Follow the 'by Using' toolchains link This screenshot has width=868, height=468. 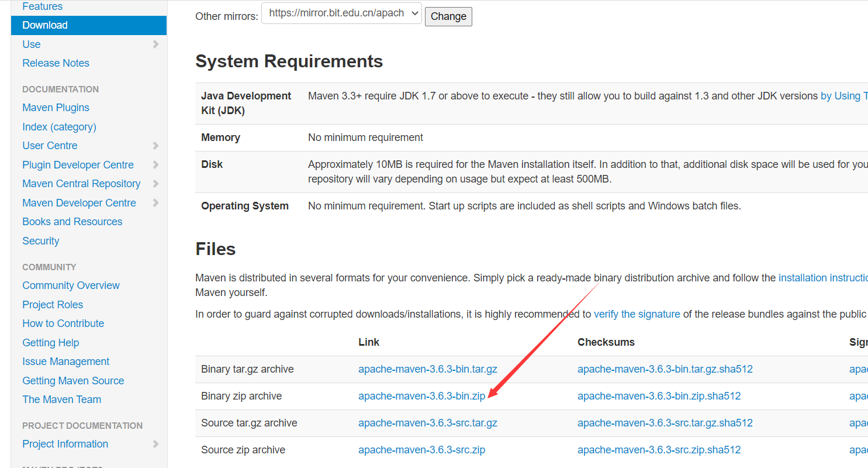pos(844,96)
